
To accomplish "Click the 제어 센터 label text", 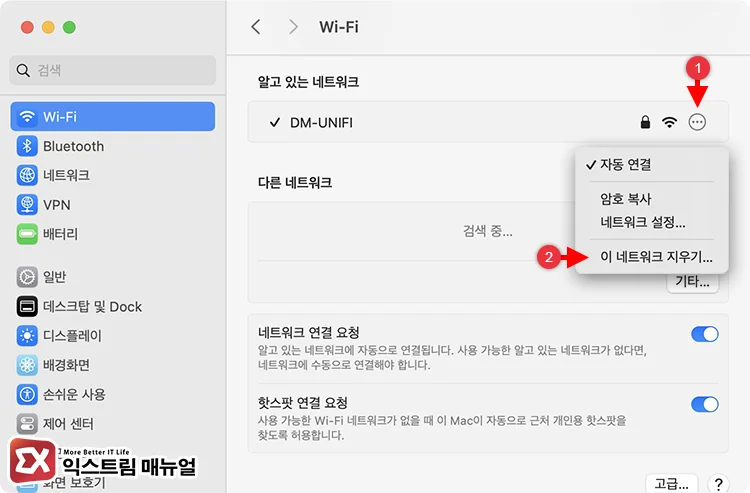I will click(68, 424).
